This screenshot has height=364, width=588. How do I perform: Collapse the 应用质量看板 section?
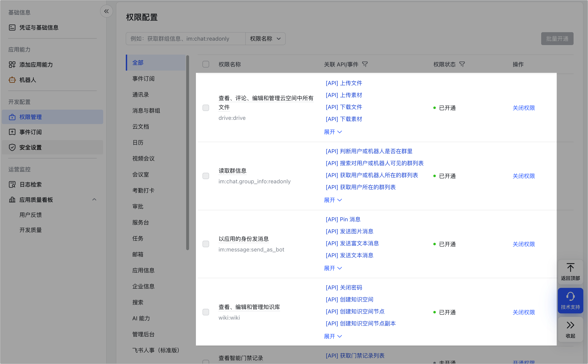pos(94,199)
